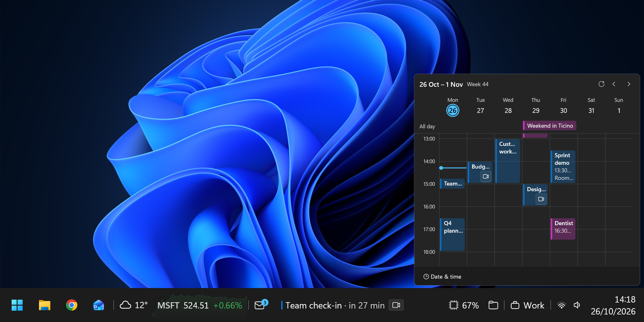The height and width of the screenshot is (322, 644).
Task: Click the 12° temperature reading
Action: click(141, 305)
